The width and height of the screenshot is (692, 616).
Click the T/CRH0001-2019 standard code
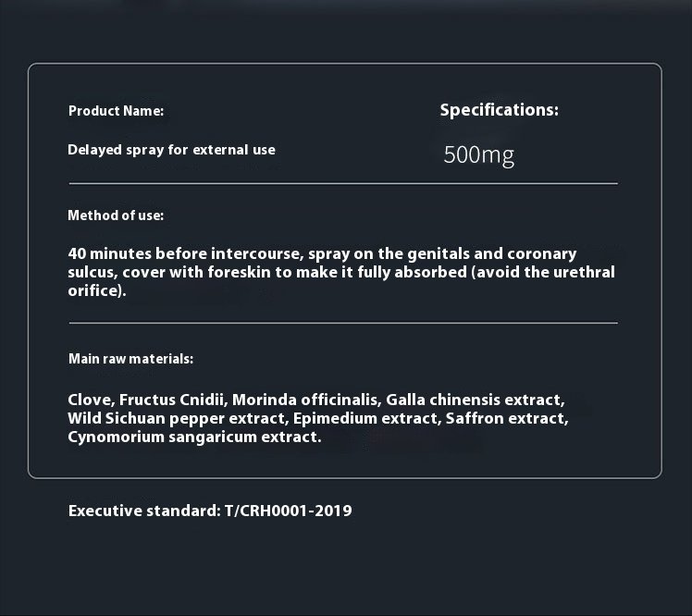coord(289,511)
